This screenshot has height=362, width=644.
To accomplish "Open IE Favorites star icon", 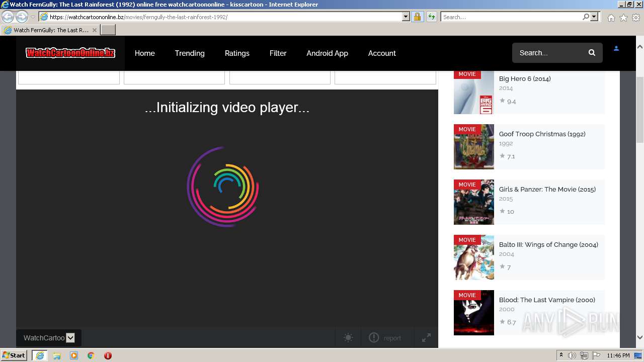I will click(623, 18).
